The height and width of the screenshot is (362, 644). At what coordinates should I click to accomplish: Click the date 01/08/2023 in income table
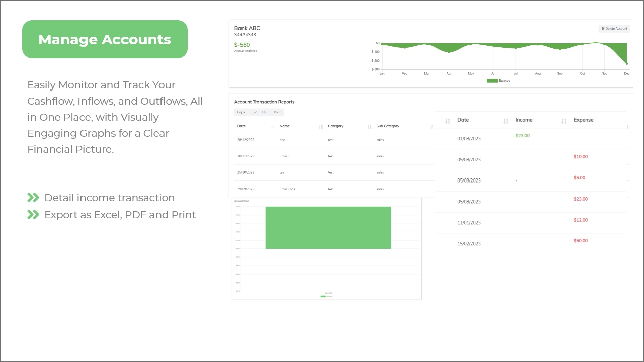[x=469, y=139]
